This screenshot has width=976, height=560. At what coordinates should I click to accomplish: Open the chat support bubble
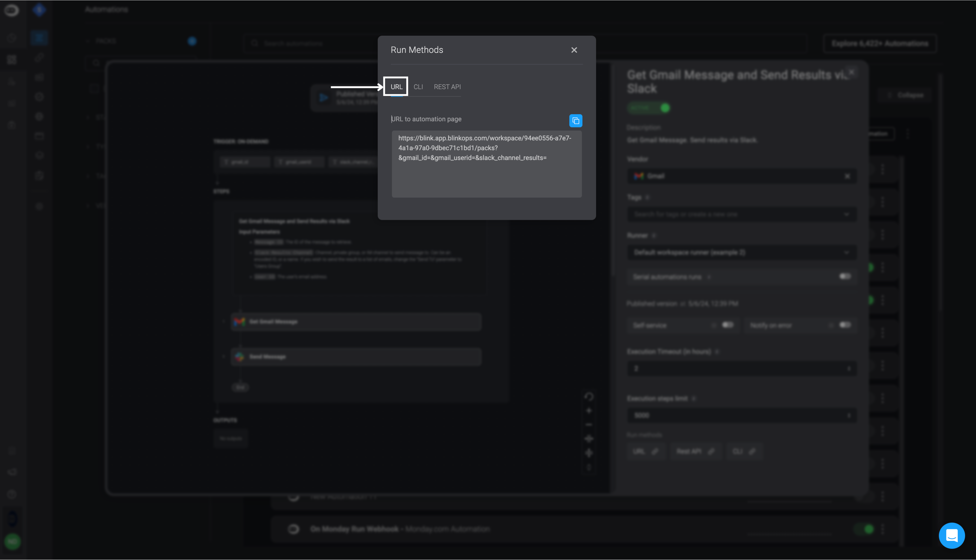click(x=951, y=535)
